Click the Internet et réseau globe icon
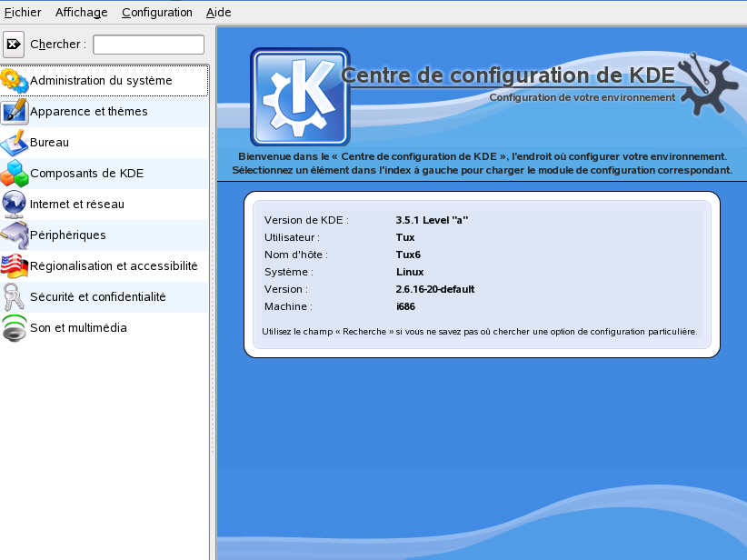This screenshot has height=560, width=747. pyautogui.click(x=15, y=205)
